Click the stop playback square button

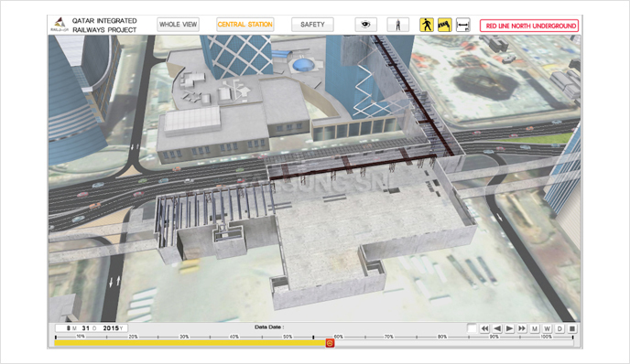pyautogui.click(x=572, y=328)
